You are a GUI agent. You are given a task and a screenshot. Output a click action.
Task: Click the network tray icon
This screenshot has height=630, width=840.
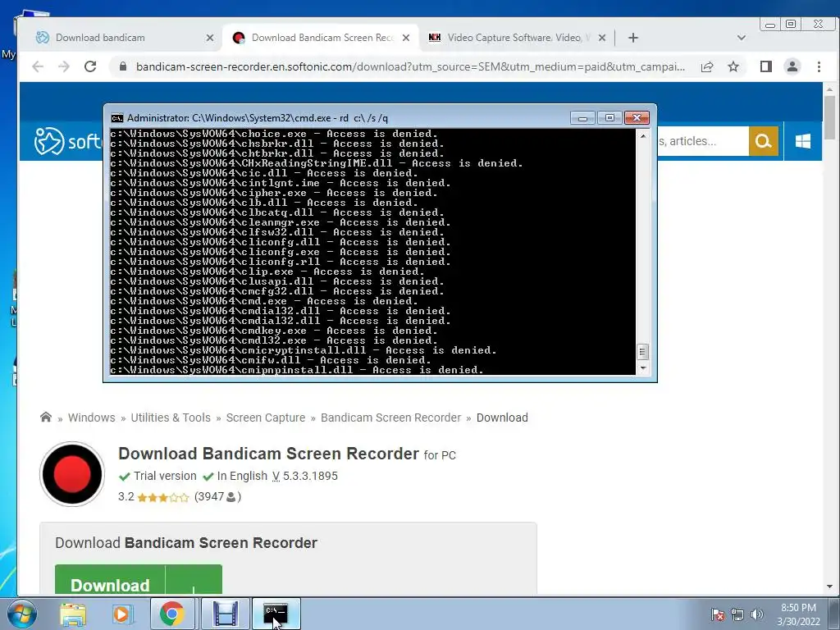[737, 614]
